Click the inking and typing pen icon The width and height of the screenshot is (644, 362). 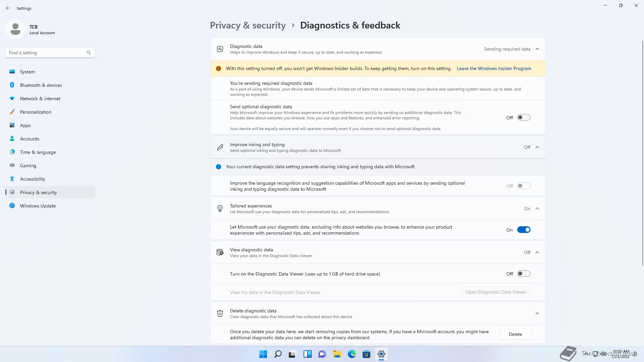point(220,147)
